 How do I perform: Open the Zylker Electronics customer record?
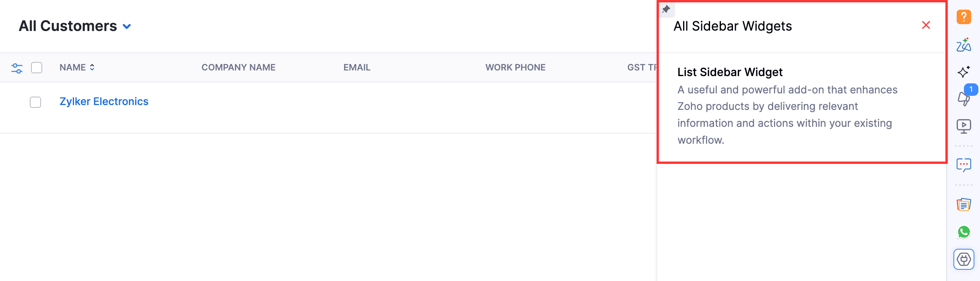pos(104,101)
